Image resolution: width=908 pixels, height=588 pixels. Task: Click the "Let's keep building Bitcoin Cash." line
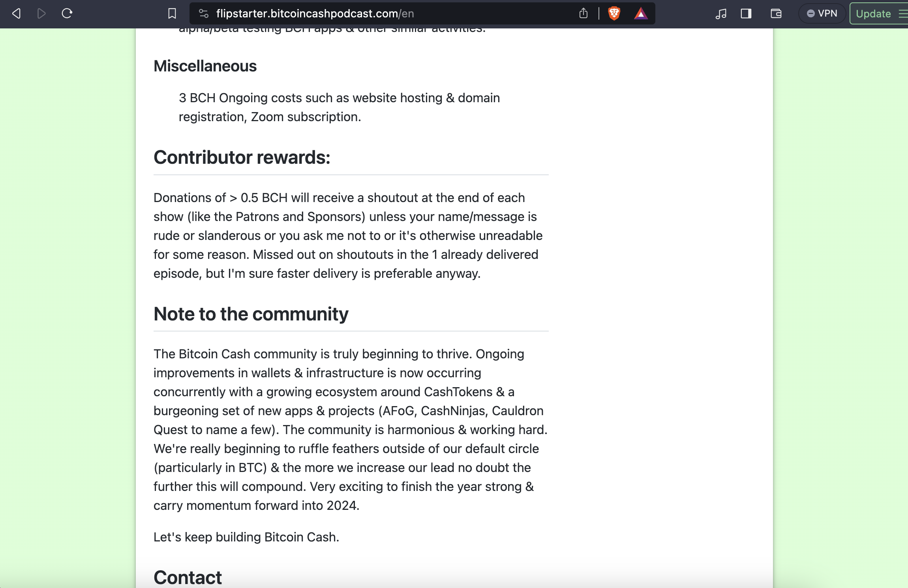coord(246,537)
